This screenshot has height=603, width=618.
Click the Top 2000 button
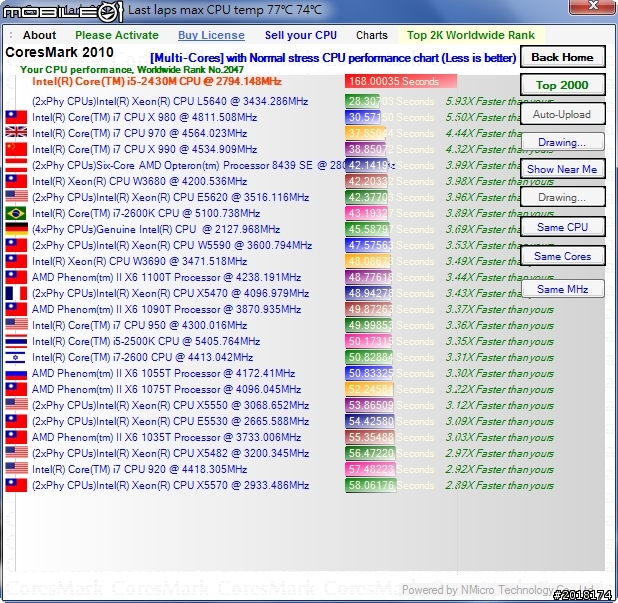coord(562,85)
